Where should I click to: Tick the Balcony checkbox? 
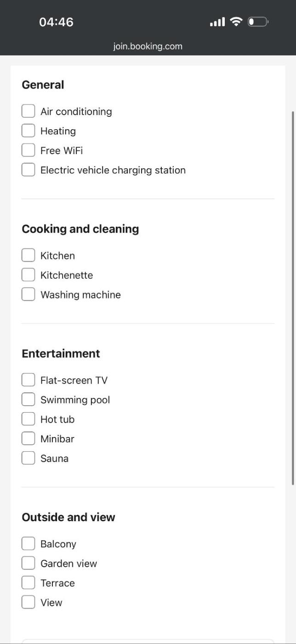(28, 544)
